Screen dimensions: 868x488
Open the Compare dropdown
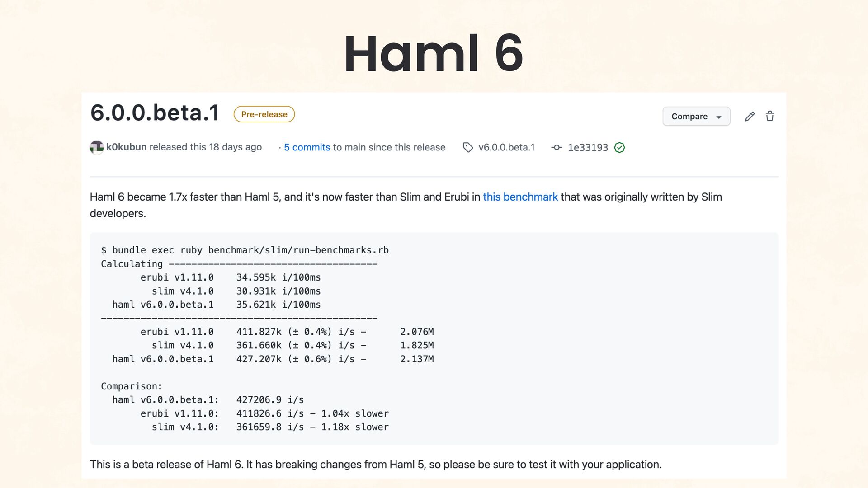pyautogui.click(x=696, y=117)
